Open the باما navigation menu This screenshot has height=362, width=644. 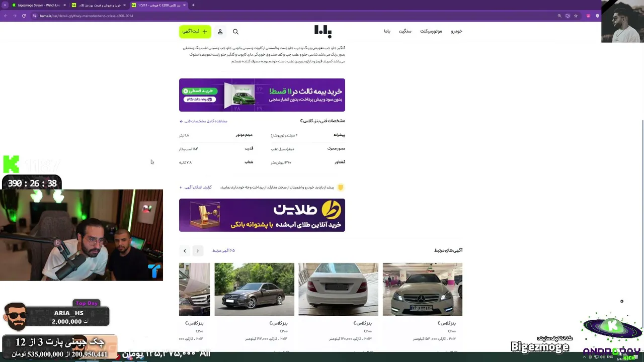click(x=387, y=31)
